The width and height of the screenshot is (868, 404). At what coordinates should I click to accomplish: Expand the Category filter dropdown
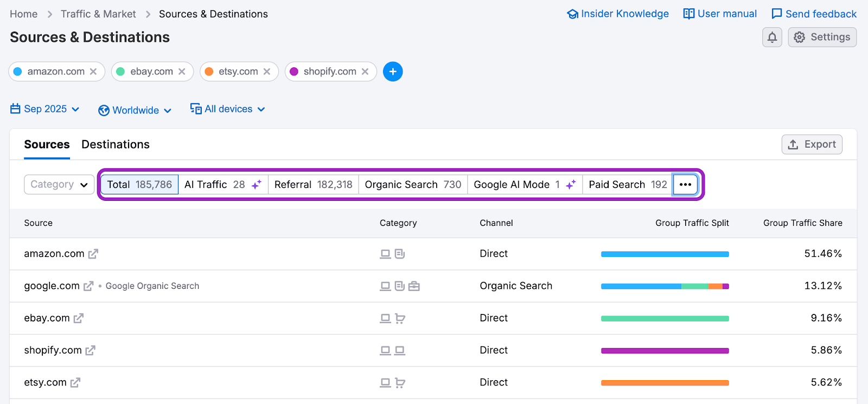pos(59,185)
